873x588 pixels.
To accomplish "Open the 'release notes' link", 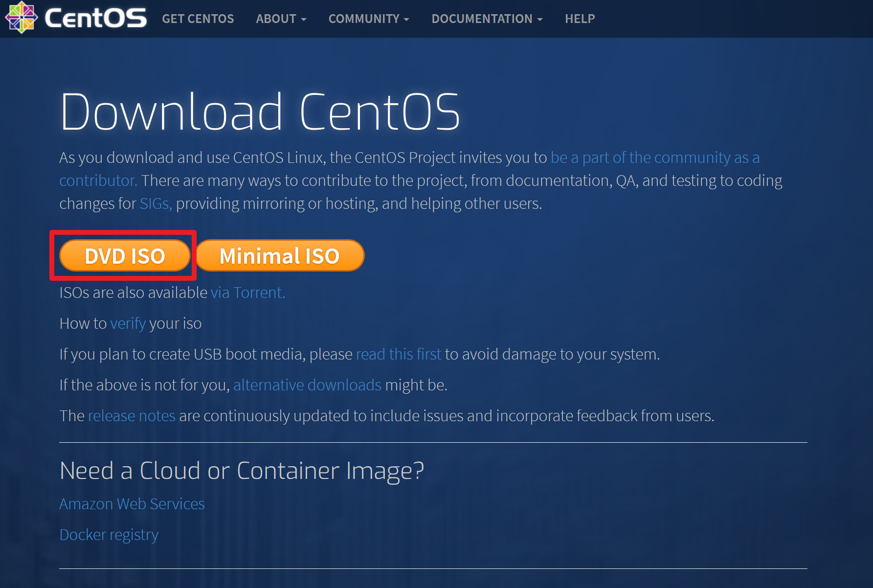I will tap(131, 416).
